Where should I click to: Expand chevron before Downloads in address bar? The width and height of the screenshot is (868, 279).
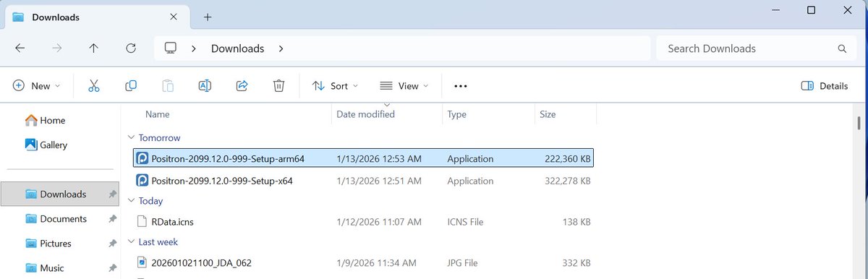pos(194,48)
